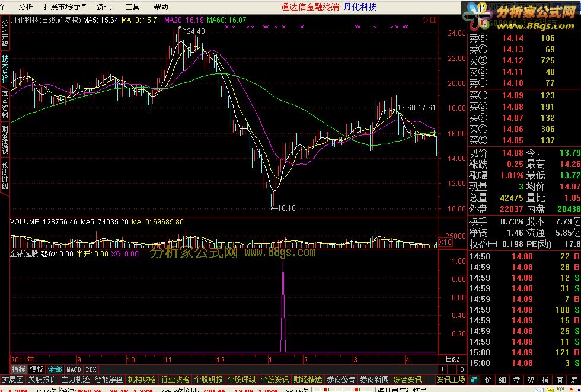Click the 14:58 tick trade row
This screenshot has height=392, width=581.
point(524,256)
